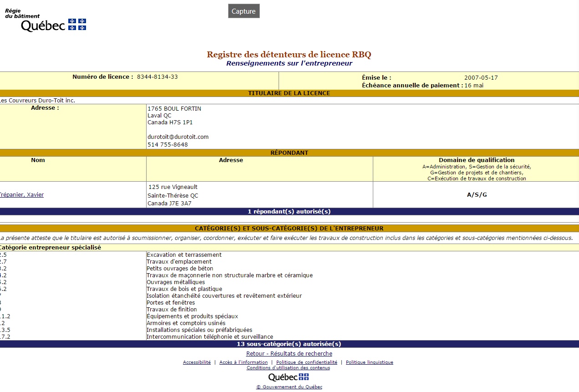
Task: Click the Petits ouvrages de béton row
Action: point(289,269)
